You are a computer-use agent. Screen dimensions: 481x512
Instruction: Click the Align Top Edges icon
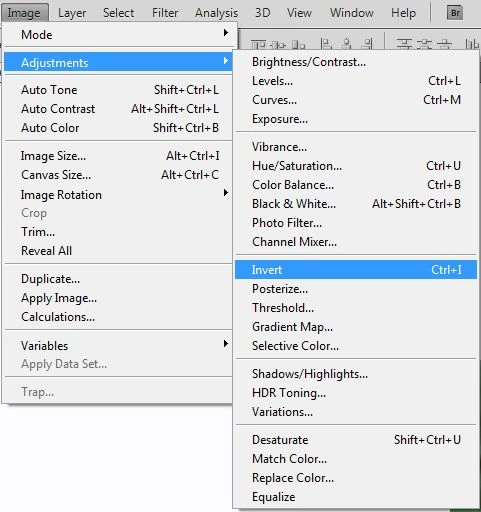(258, 44)
